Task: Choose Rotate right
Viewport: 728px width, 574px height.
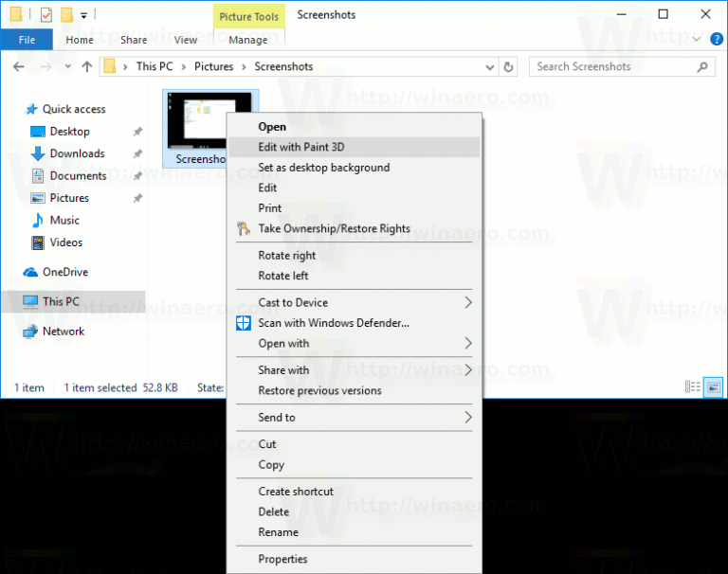Action: tap(355, 256)
